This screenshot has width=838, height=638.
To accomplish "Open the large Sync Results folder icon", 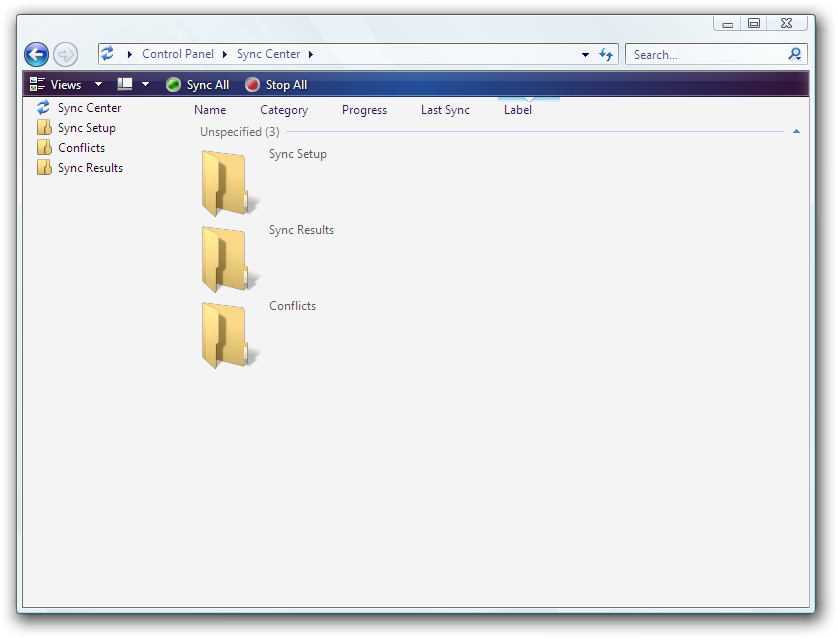I will 226,259.
